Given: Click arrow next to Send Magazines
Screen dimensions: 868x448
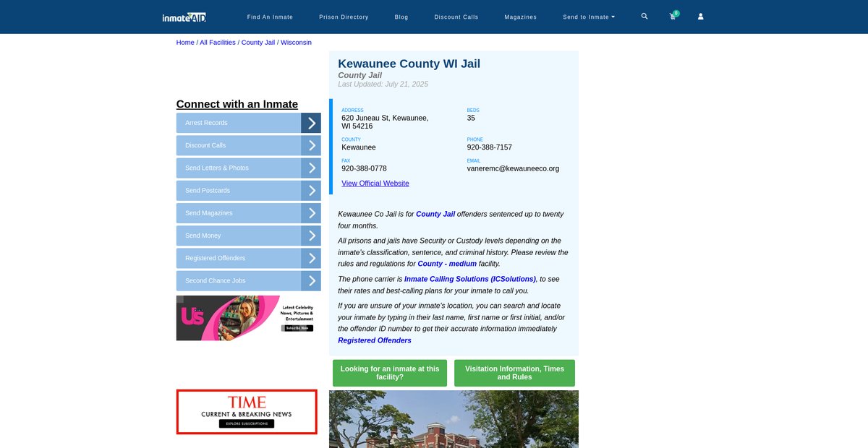Looking at the screenshot, I should coord(311,213).
